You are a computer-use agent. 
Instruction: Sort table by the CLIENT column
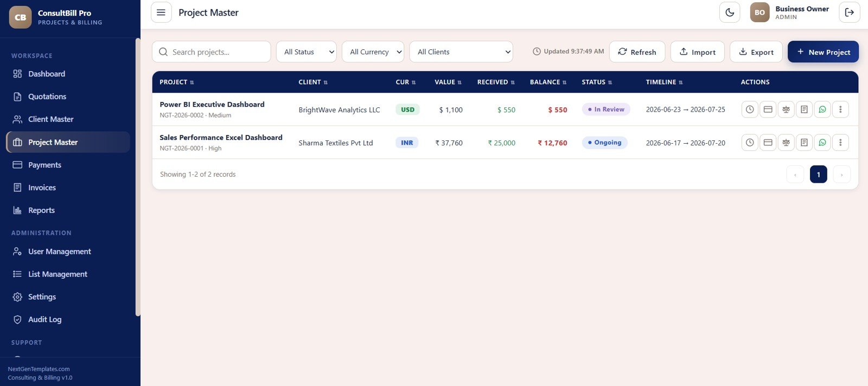click(x=313, y=82)
